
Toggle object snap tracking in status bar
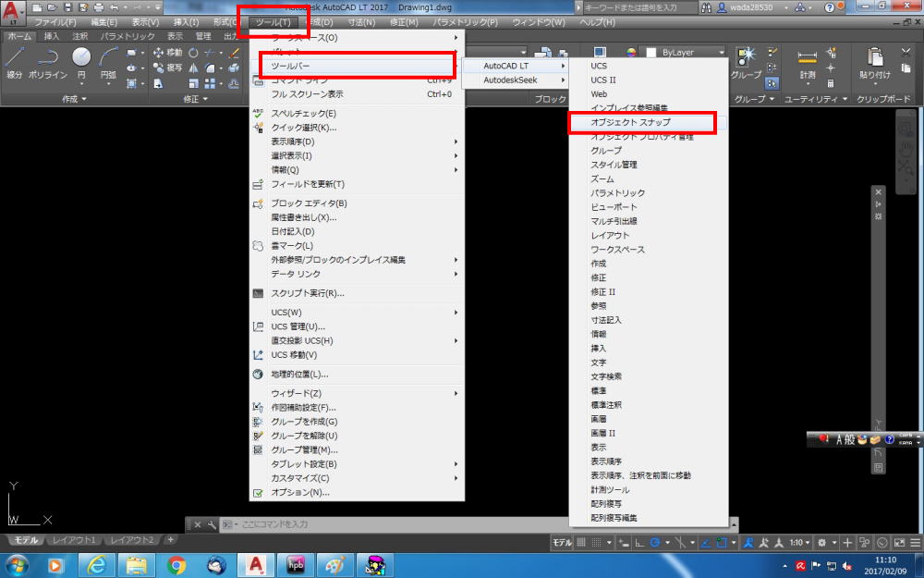705,543
